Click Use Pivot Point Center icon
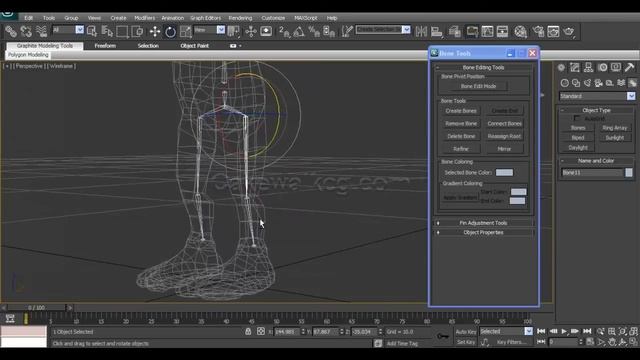This screenshot has width=640, height=360. pyautogui.click(x=234, y=31)
